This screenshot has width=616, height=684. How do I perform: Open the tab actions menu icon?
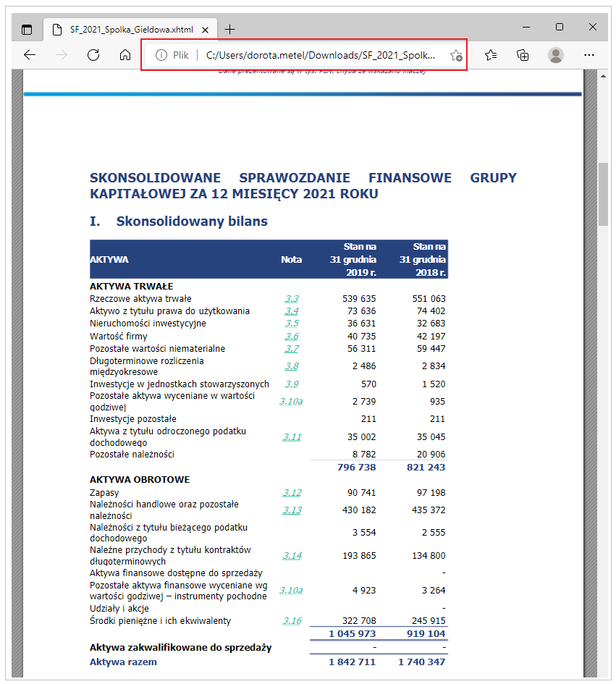[x=27, y=30]
